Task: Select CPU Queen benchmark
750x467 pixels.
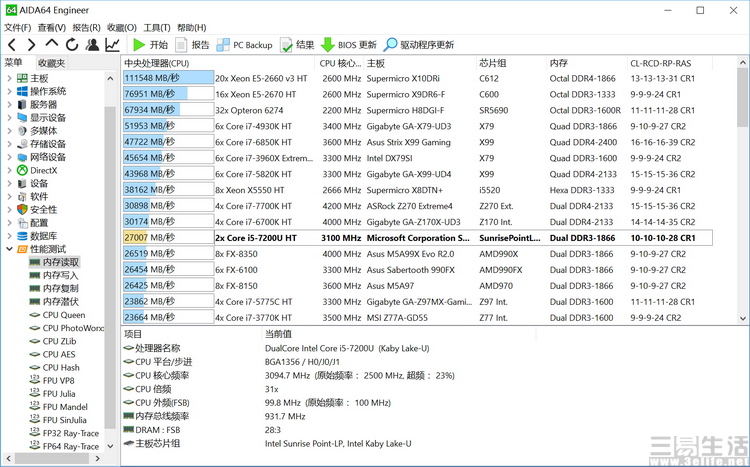Action: pyautogui.click(x=57, y=315)
